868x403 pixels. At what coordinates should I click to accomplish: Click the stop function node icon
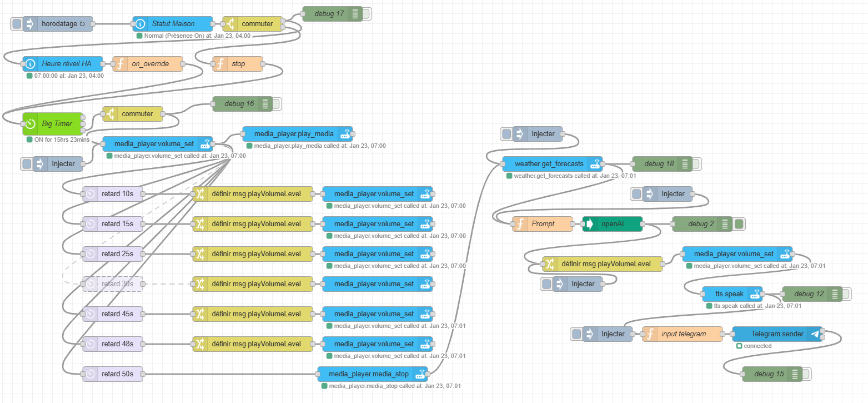pyautogui.click(x=220, y=64)
